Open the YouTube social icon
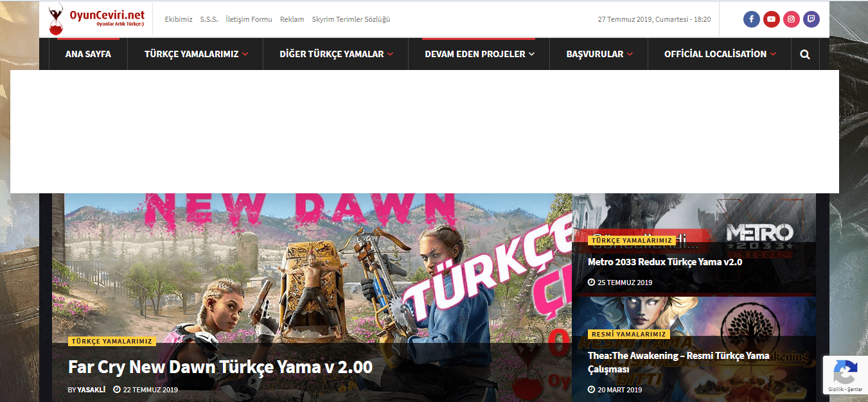The height and width of the screenshot is (402, 868). click(772, 19)
